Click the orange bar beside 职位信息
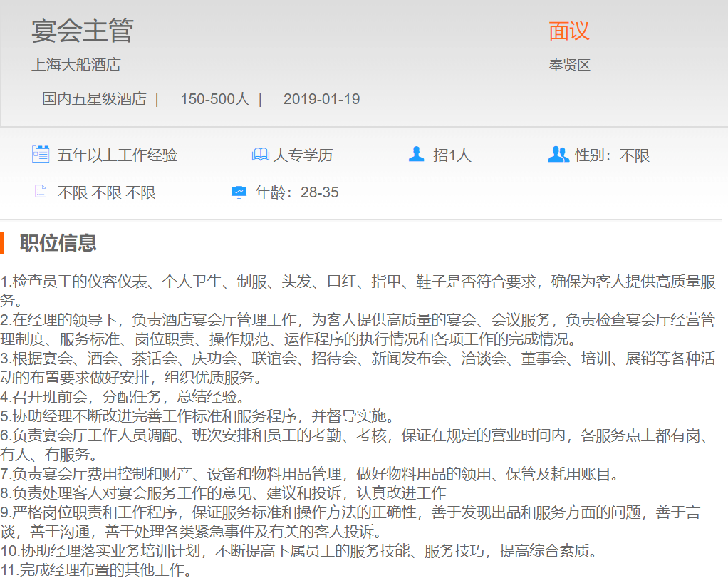 tap(2, 243)
